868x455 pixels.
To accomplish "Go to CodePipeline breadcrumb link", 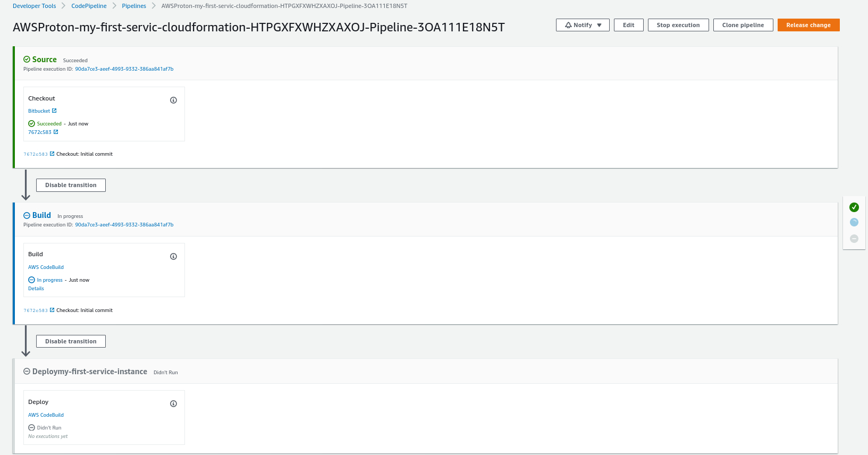I will (x=89, y=6).
